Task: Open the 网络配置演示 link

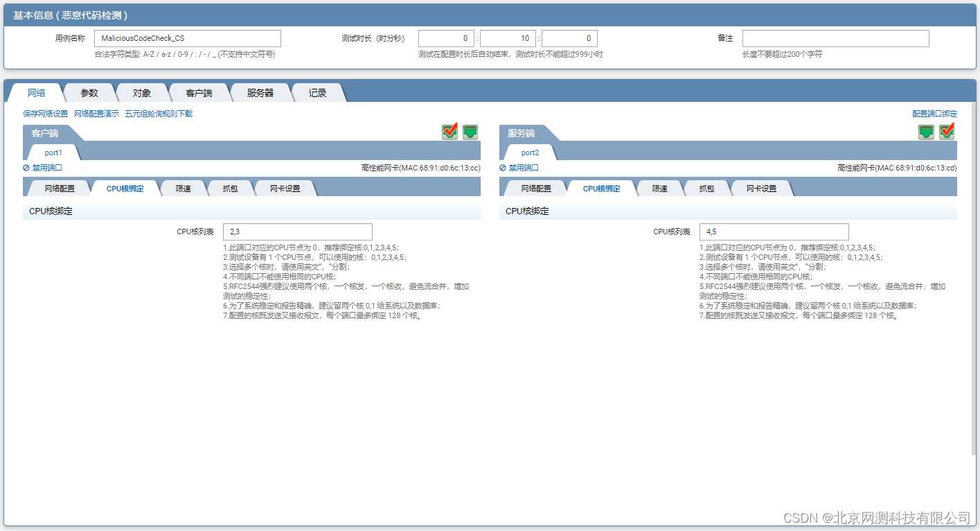Action: (x=96, y=114)
